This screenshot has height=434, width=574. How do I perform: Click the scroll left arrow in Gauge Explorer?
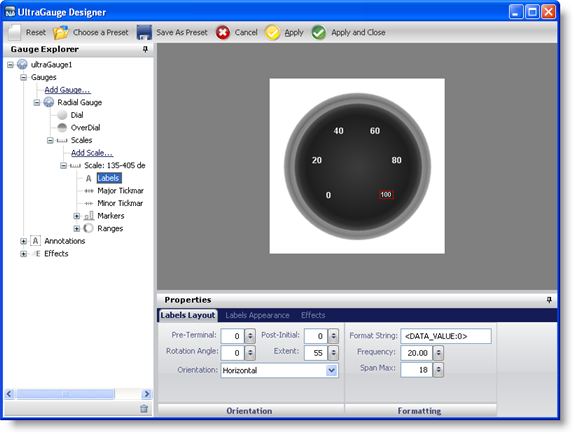pos(10,394)
